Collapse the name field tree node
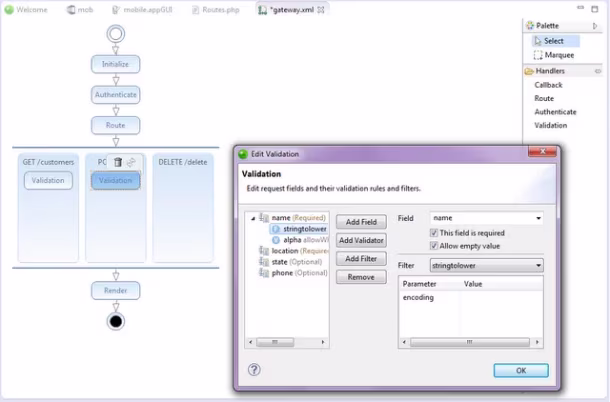Screen dimensions: 610x402 pos(253,218)
